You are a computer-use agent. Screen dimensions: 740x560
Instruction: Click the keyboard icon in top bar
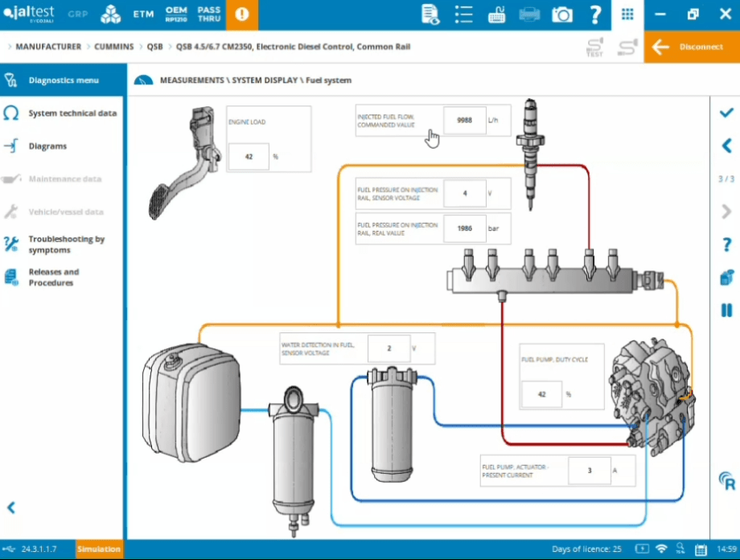(x=496, y=14)
